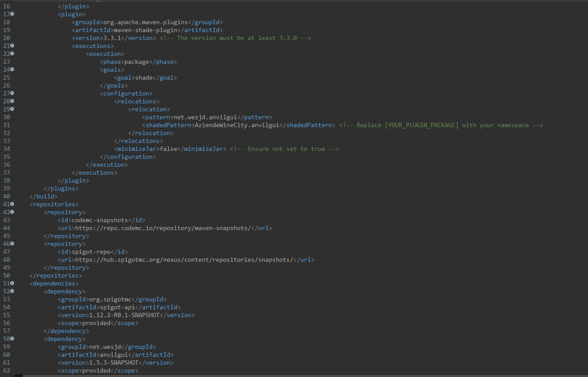
Task: Collapse the anvilgui dependency block
Action: pos(12,339)
